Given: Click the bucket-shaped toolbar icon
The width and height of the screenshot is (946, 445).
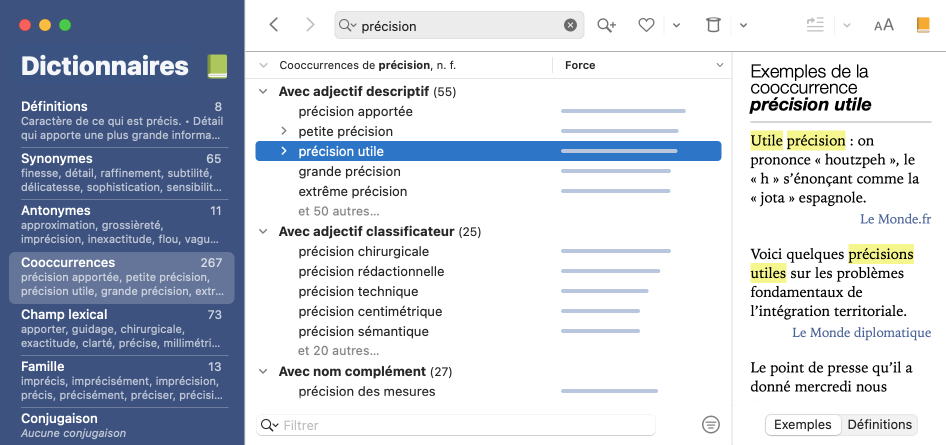Looking at the screenshot, I should 713,25.
